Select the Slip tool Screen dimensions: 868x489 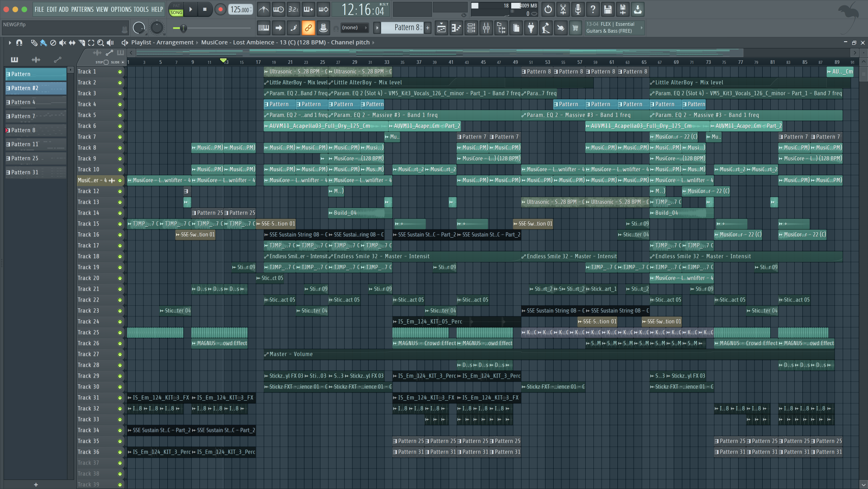point(72,43)
